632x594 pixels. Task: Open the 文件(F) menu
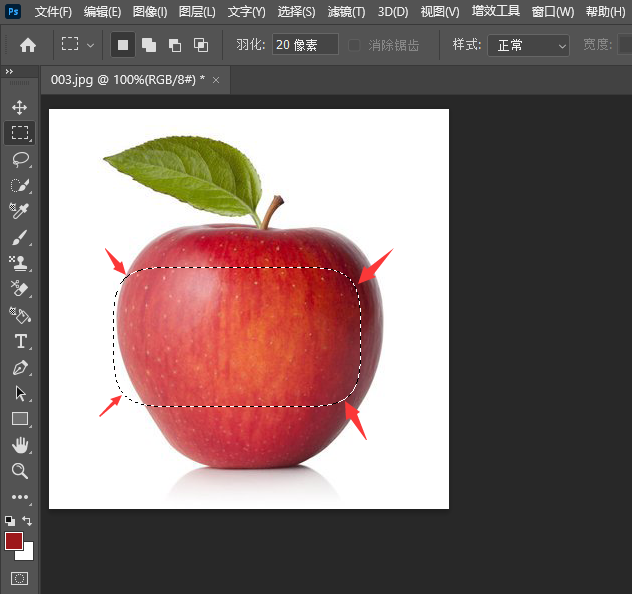click(53, 12)
